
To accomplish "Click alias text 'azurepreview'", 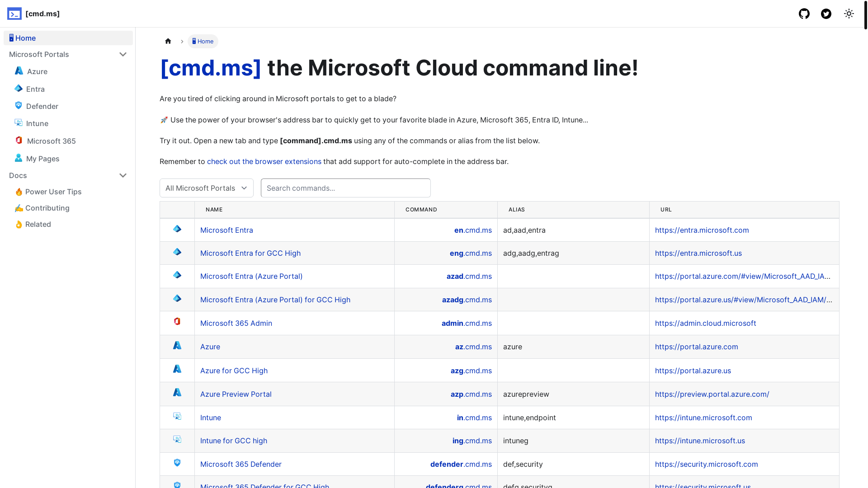I will pyautogui.click(x=526, y=394).
